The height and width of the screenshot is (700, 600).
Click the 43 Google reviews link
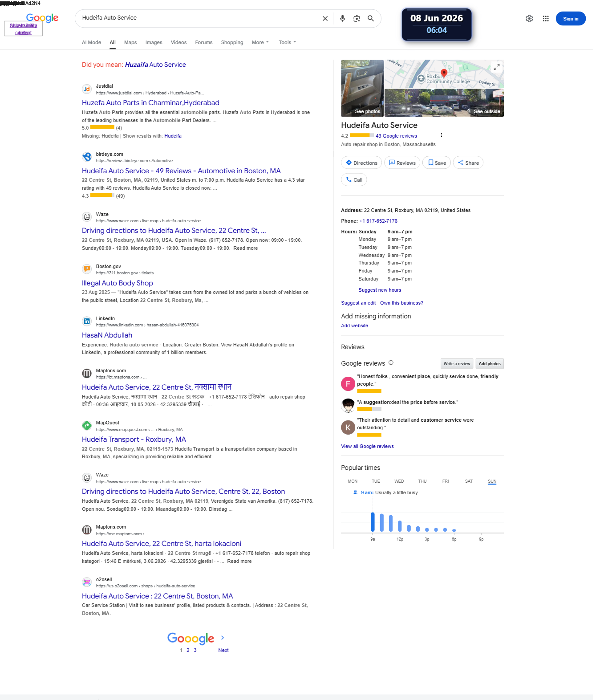point(396,136)
